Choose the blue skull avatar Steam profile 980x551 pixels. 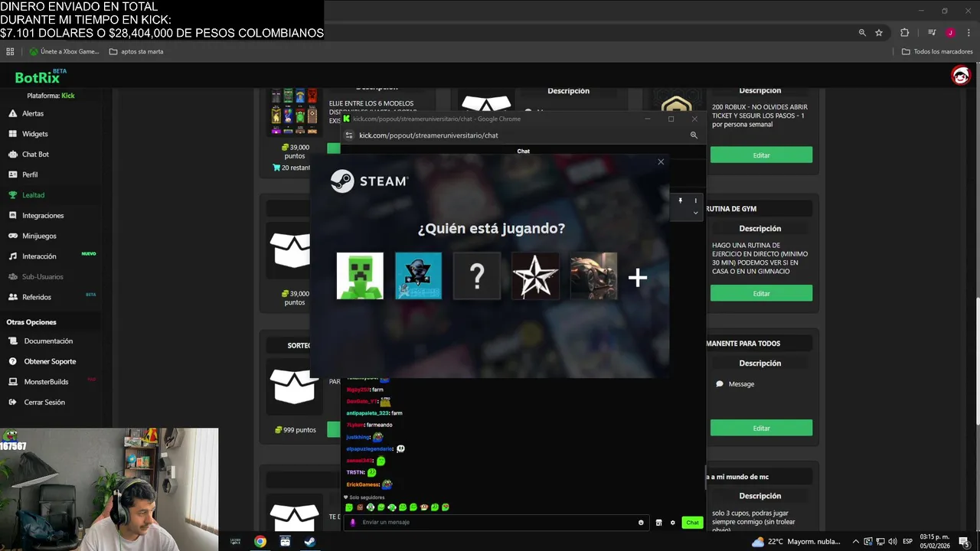click(x=418, y=275)
